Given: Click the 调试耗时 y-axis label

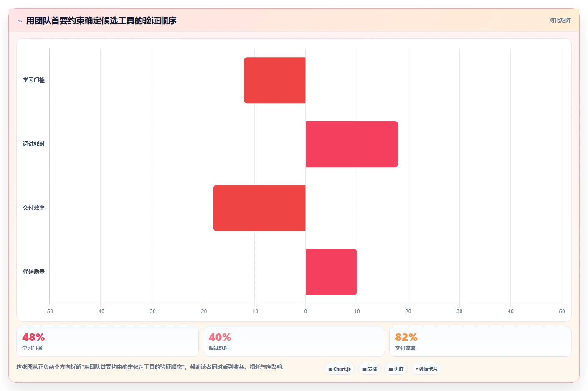Looking at the screenshot, I should point(34,144).
